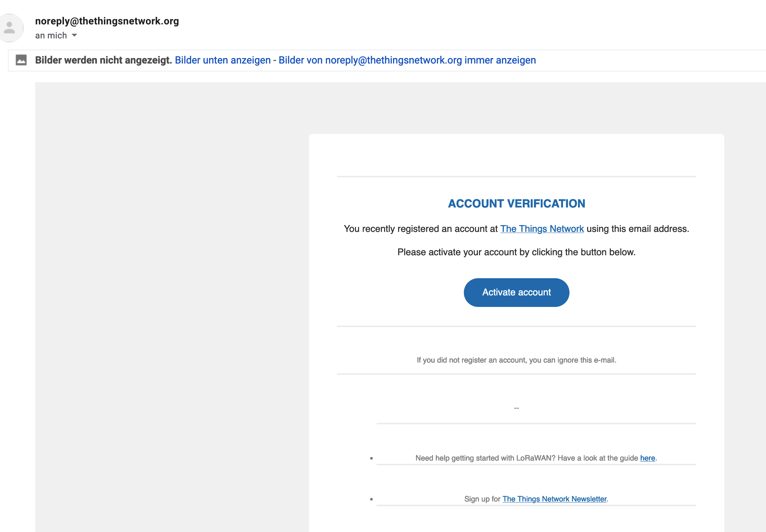Click 'Need help getting started with LoRaWAN?' text
Screen dimensions: 766x532
click(485, 458)
